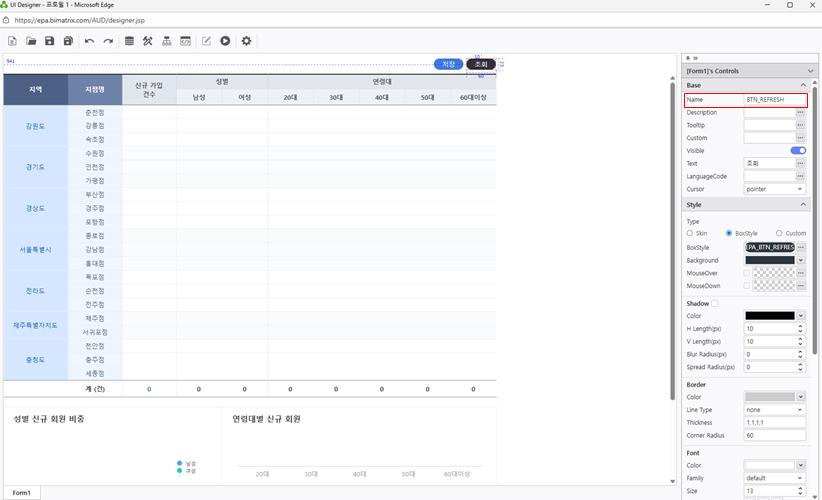This screenshot has height=500, width=822.
Task: Toggle the Visible switch off
Action: click(x=798, y=151)
